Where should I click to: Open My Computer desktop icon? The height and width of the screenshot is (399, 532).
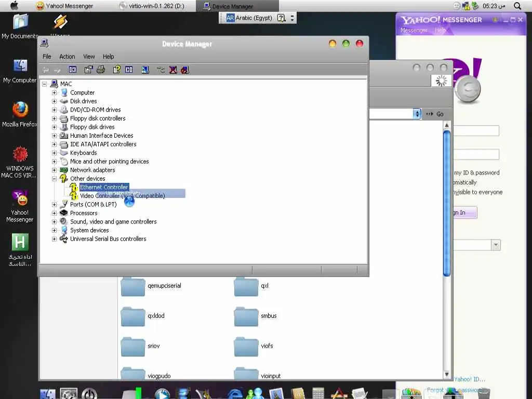20,71
